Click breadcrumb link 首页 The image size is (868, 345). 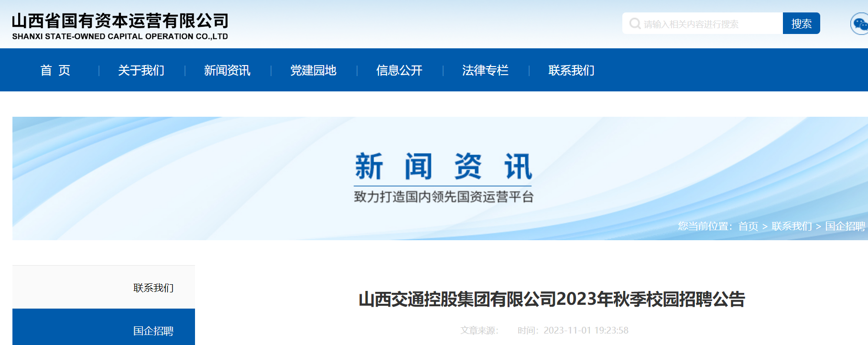point(748,226)
